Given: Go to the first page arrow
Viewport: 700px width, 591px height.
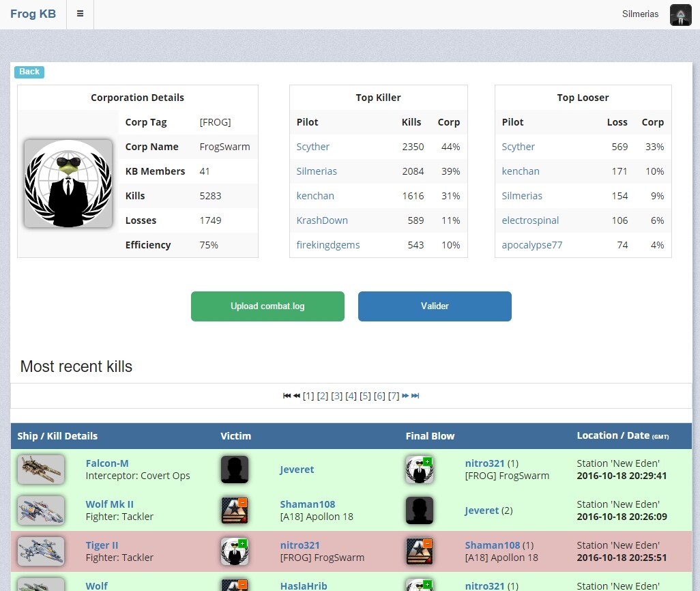Looking at the screenshot, I should (287, 396).
